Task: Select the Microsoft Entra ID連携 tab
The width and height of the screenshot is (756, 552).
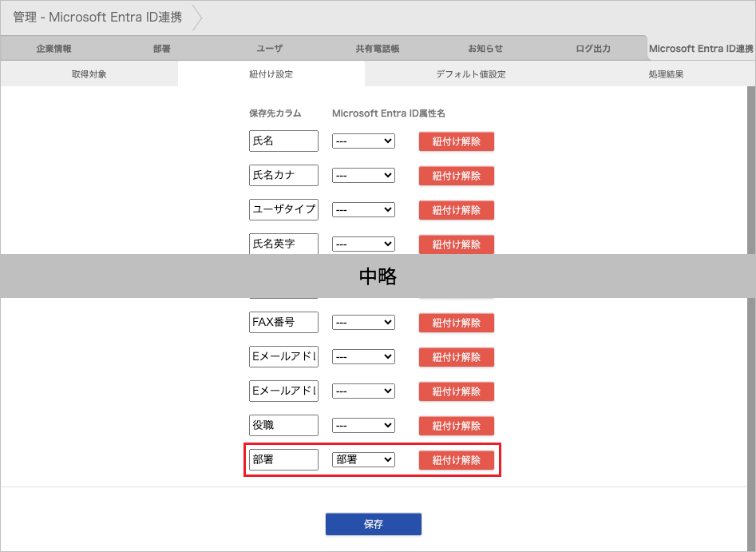Action: click(701, 48)
